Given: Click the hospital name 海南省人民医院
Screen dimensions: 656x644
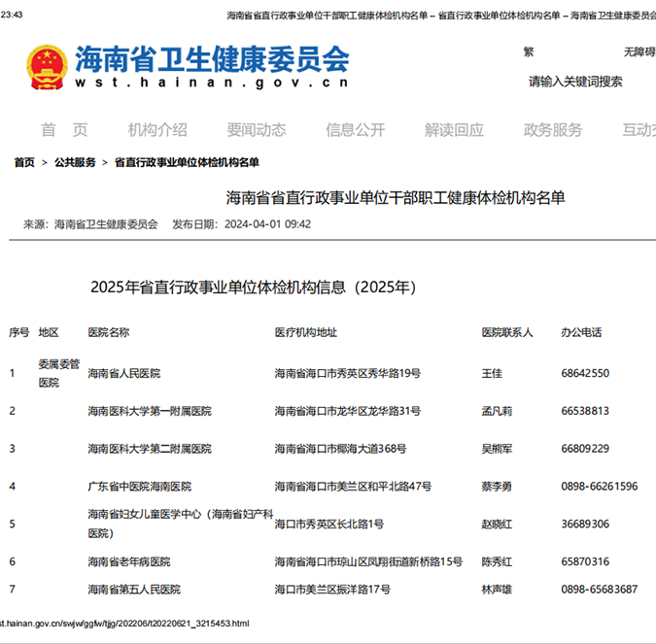Looking at the screenshot, I should pos(124,373).
